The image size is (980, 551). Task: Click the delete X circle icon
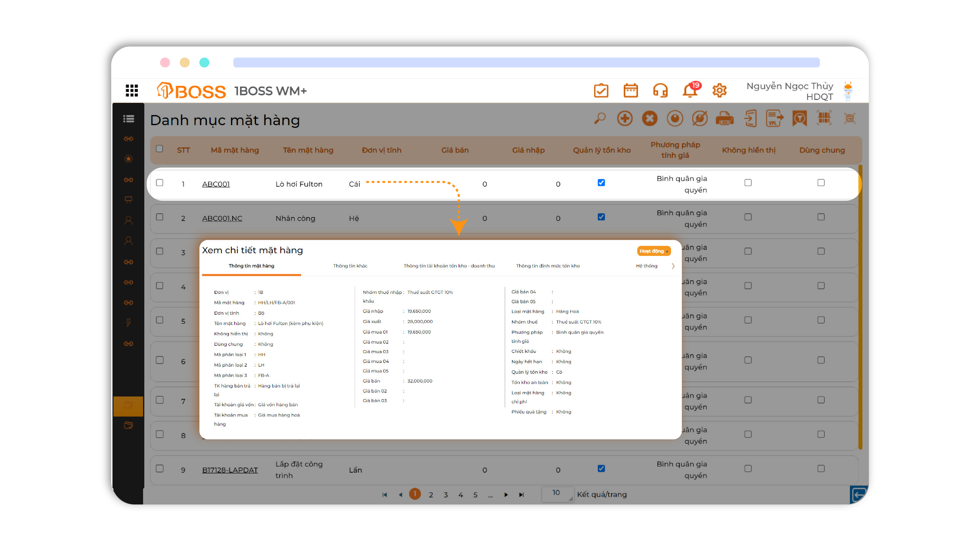coord(649,118)
